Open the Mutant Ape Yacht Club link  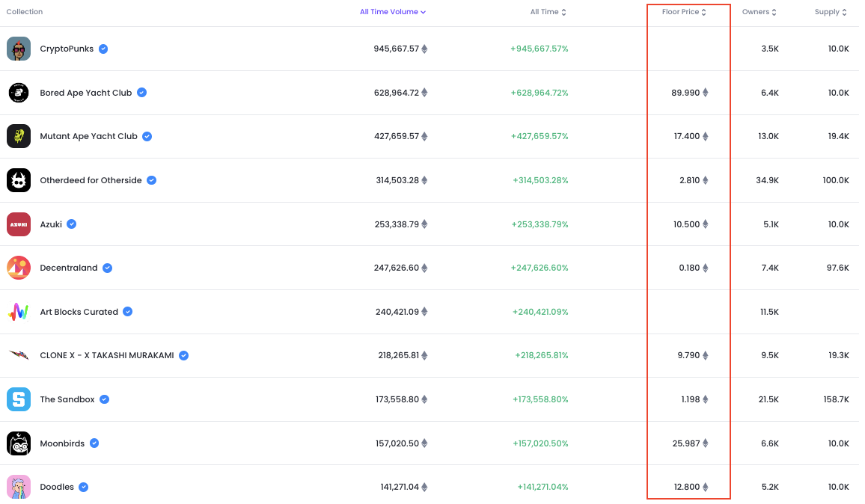click(89, 136)
